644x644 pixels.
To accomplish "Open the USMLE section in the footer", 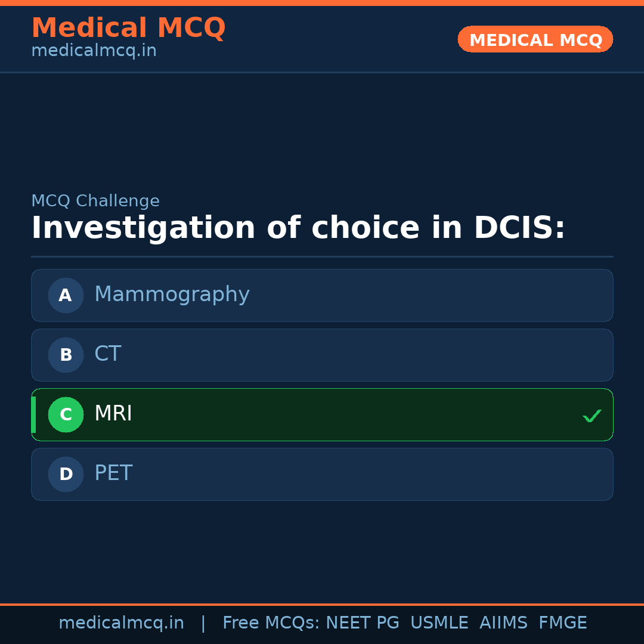I will tap(439, 623).
